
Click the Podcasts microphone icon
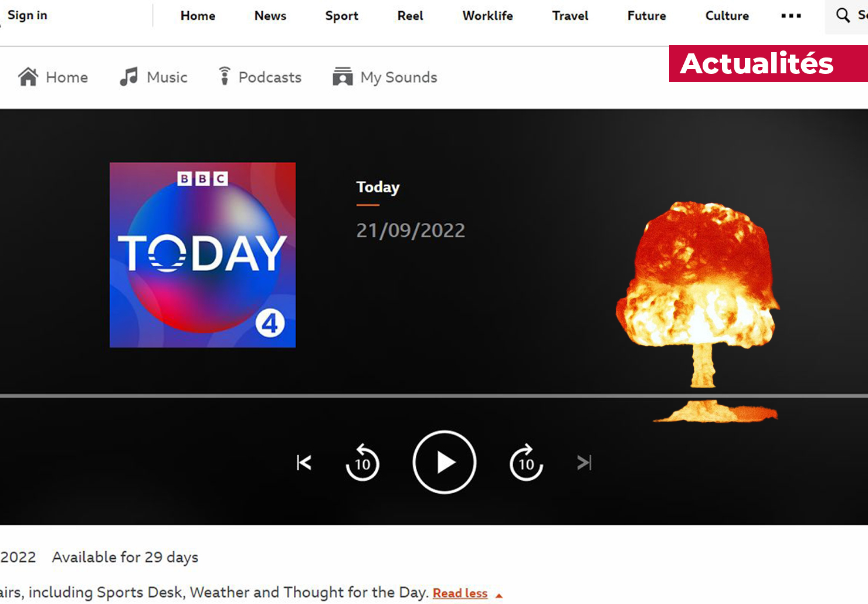click(225, 76)
